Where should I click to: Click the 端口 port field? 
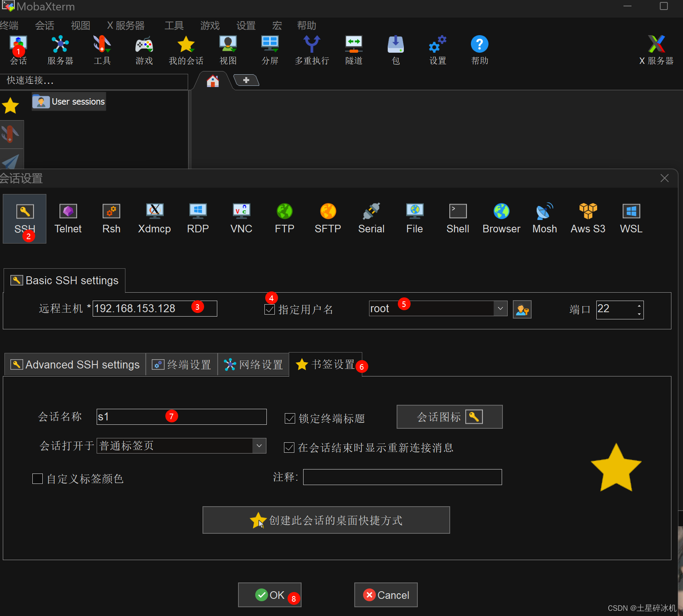tap(620, 310)
